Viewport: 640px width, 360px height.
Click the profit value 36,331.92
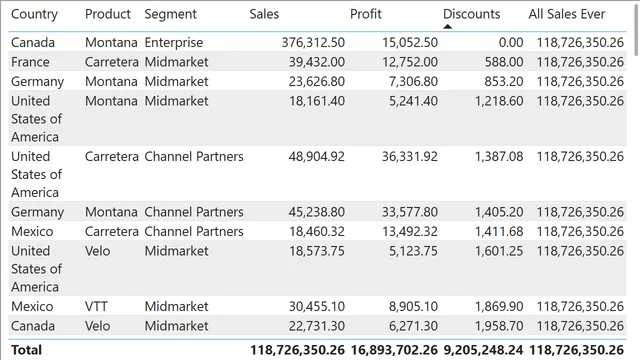[x=410, y=157]
